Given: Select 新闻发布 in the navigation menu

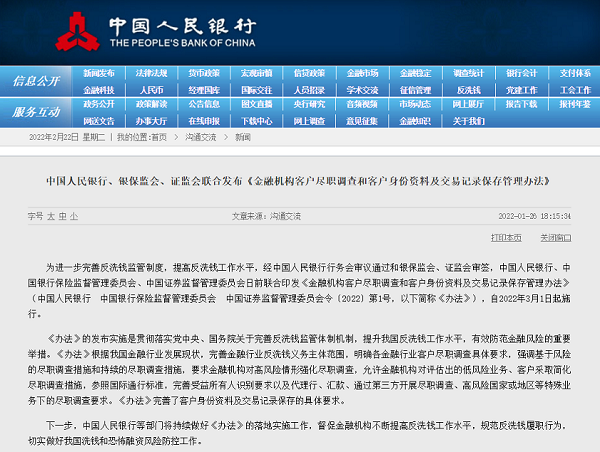Looking at the screenshot, I should click(x=99, y=74).
